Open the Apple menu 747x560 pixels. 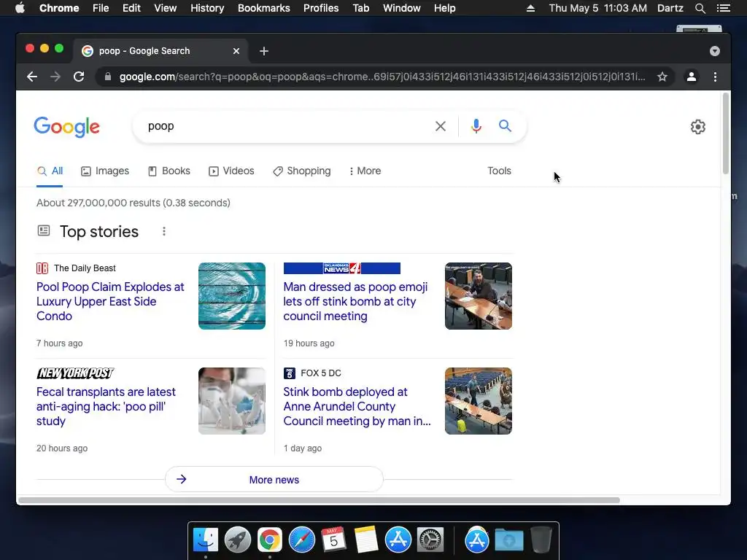pyautogui.click(x=20, y=8)
